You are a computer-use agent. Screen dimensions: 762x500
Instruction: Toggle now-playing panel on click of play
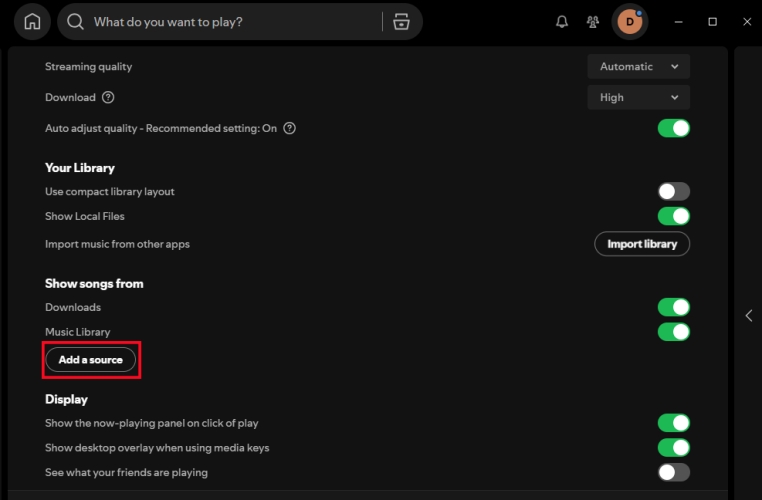click(674, 423)
